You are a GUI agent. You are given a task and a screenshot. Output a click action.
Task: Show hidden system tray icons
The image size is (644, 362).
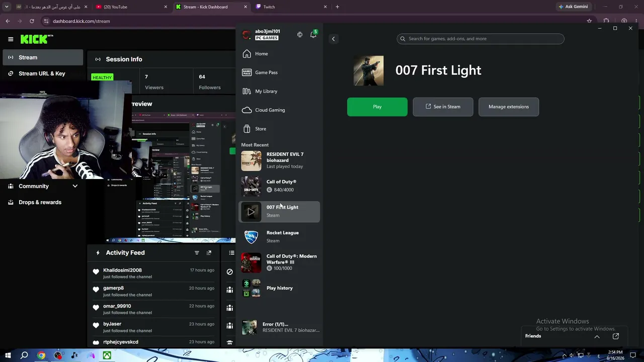coord(564,355)
